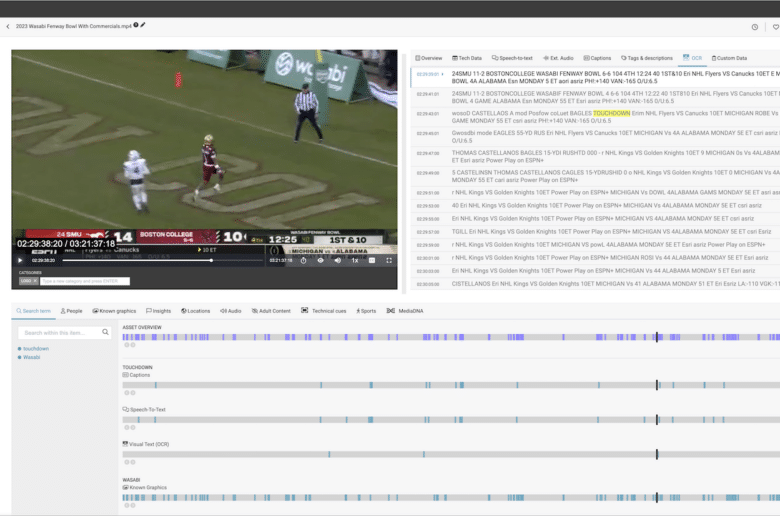The height and width of the screenshot is (516, 780).
Task: Open the Custom Data tab
Action: point(729,58)
